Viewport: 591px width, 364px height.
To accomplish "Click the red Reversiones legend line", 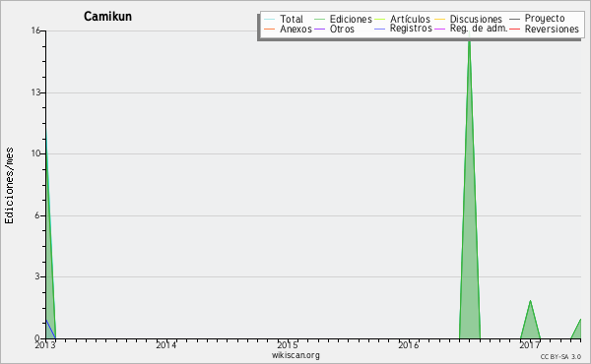I will 514,29.
